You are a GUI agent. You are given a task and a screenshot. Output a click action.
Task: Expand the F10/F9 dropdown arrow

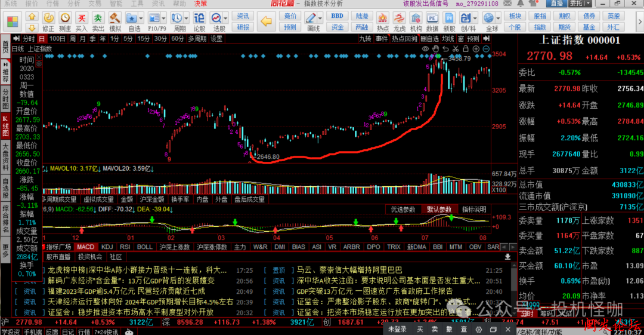(163, 19)
